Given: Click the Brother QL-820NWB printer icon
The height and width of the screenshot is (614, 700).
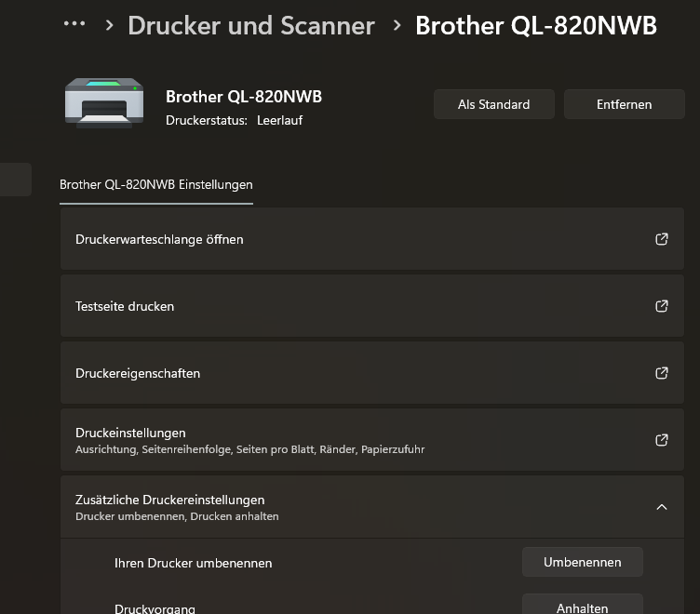Looking at the screenshot, I should click(103, 102).
